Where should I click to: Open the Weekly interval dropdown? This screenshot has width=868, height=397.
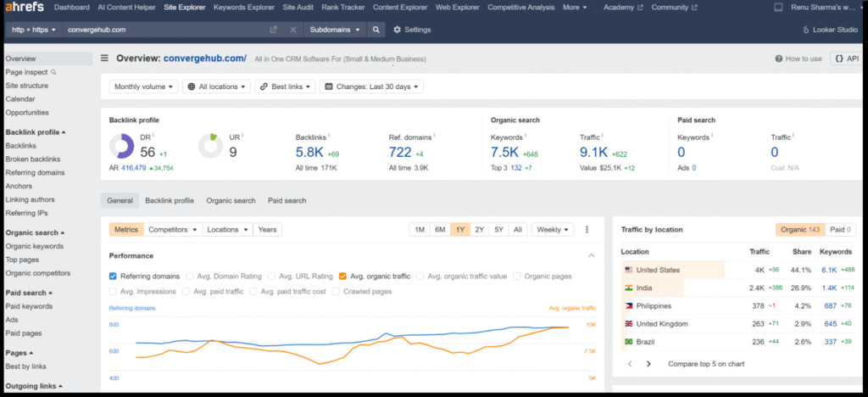tap(553, 230)
